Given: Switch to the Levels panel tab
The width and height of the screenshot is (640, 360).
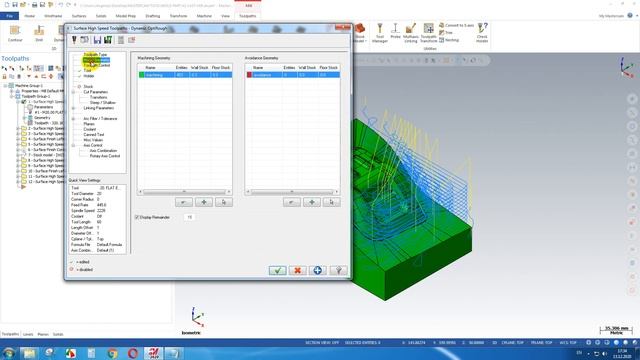Looking at the screenshot, I should point(28,334).
